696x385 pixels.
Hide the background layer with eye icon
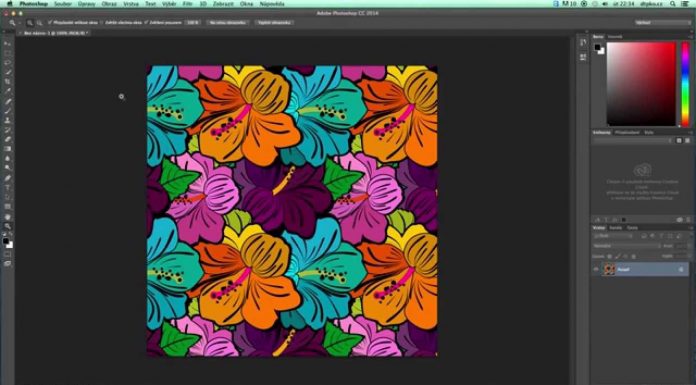click(x=596, y=269)
